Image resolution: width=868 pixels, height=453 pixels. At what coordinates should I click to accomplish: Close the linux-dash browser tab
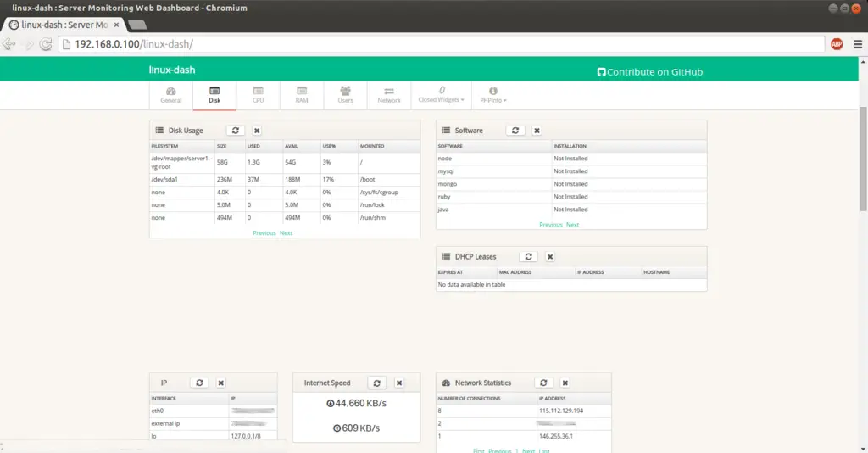point(116,25)
